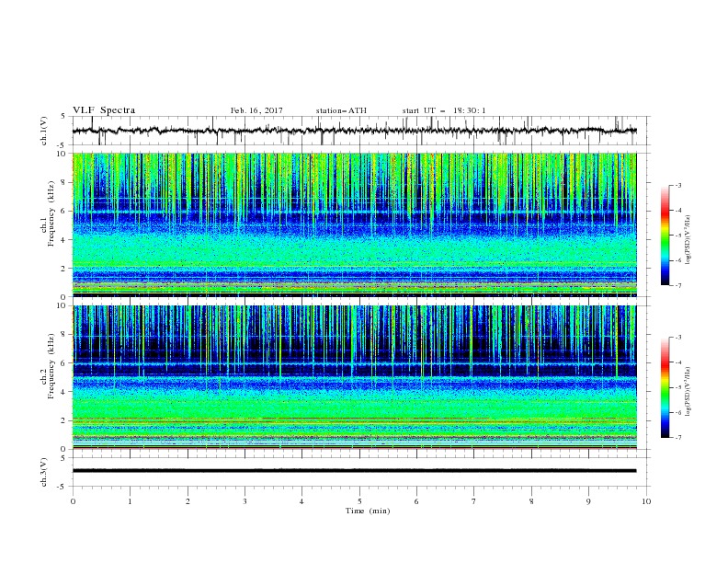The height and width of the screenshot is (563, 728).
Task: Click the ch.1 voltage waveform trace
Action: (x=354, y=131)
